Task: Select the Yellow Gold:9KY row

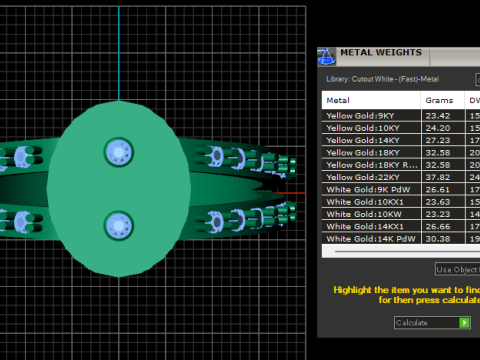Action: click(401, 116)
